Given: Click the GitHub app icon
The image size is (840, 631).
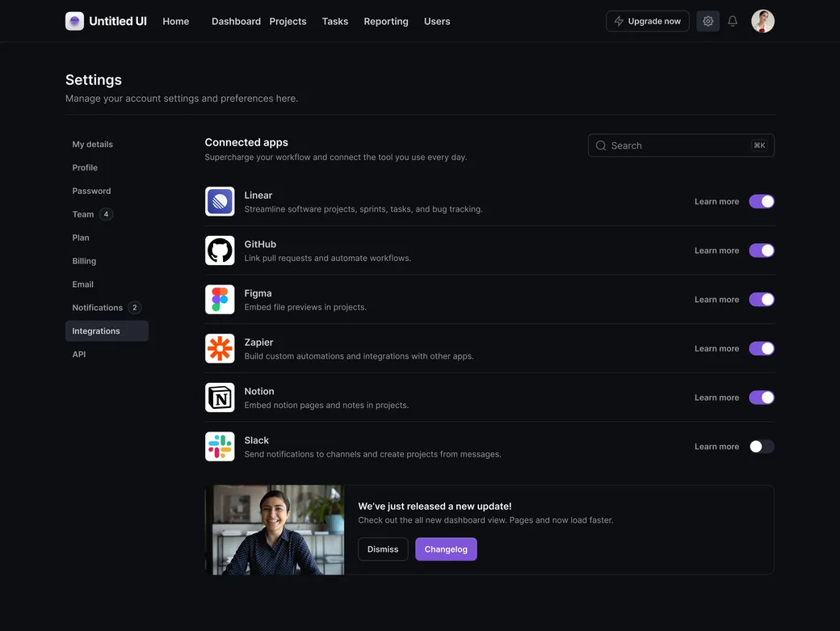Looking at the screenshot, I should 220,250.
